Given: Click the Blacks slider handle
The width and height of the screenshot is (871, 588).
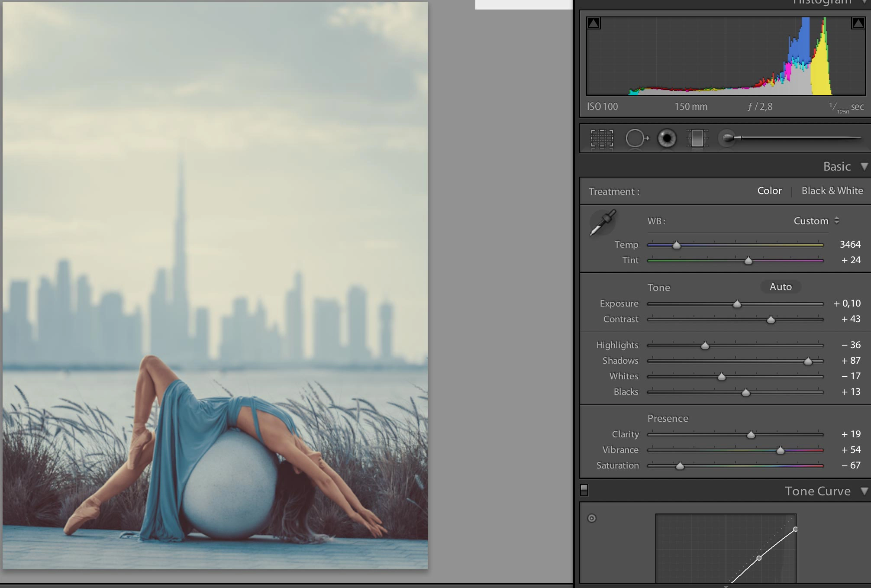Looking at the screenshot, I should click(x=745, y=392).
